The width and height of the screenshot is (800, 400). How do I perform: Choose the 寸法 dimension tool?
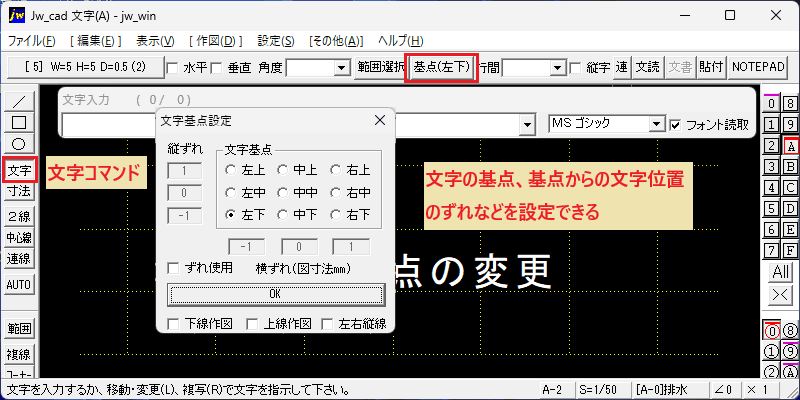coord(19,191)
